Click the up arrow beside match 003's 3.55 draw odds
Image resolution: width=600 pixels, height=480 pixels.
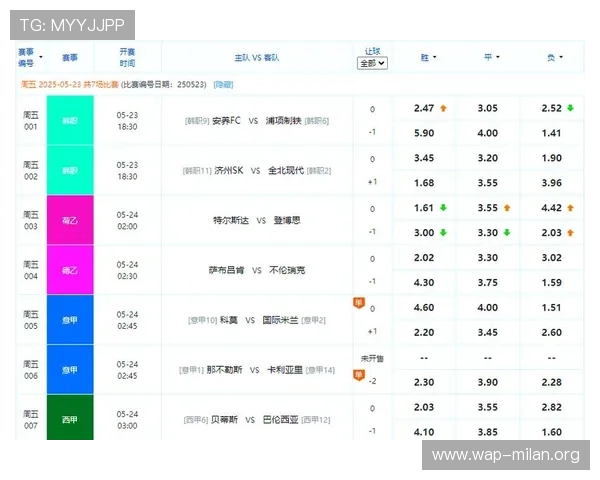[507, 208]
